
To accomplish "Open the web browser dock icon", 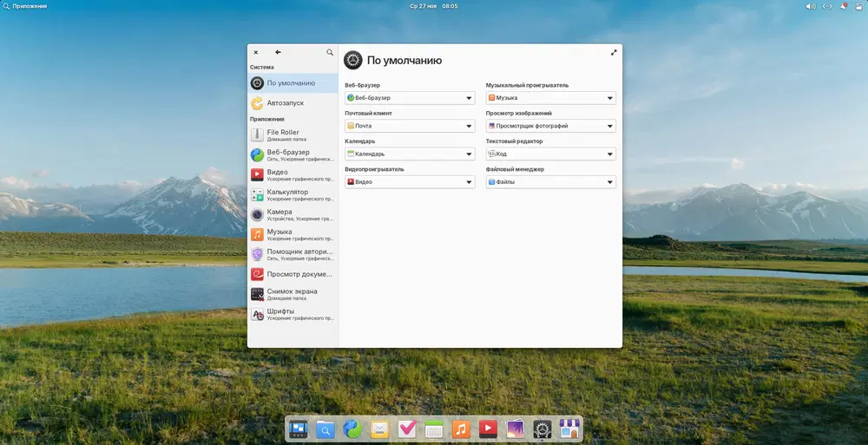I will tap(352, 429).
